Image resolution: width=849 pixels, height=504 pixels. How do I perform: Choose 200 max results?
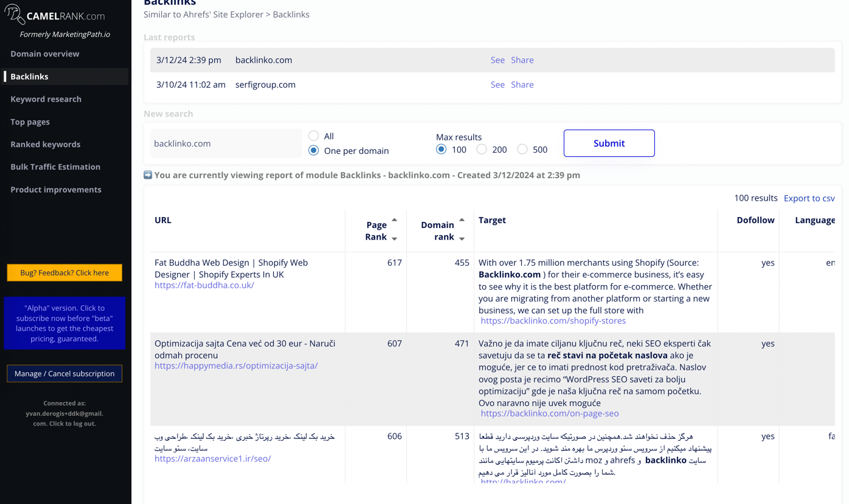(x=482, y=149)
